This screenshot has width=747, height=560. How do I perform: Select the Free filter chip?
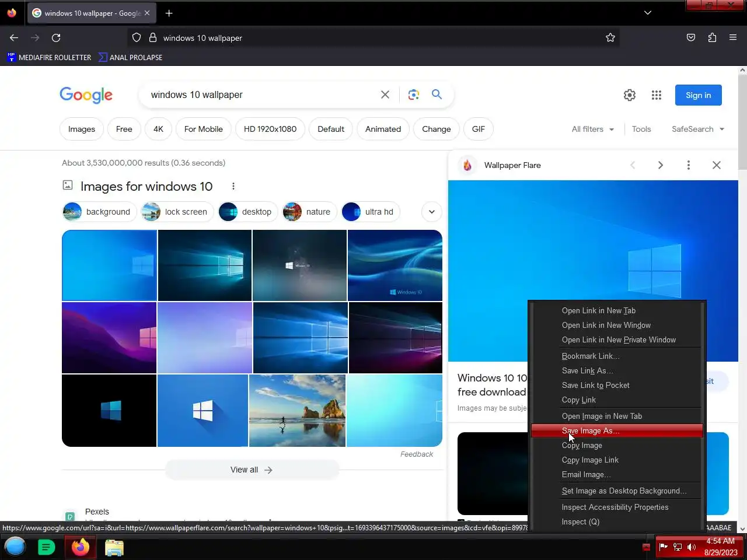point(124,129)
